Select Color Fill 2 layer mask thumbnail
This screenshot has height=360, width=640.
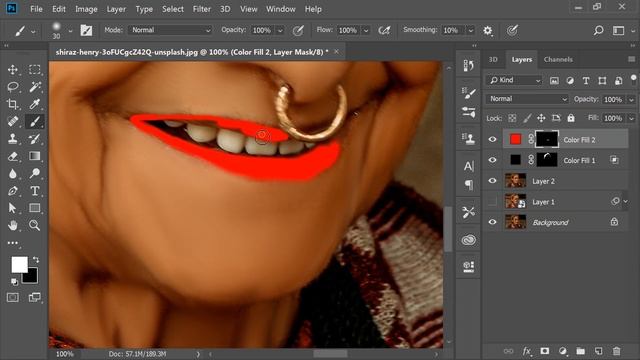[x=547, y=140]
